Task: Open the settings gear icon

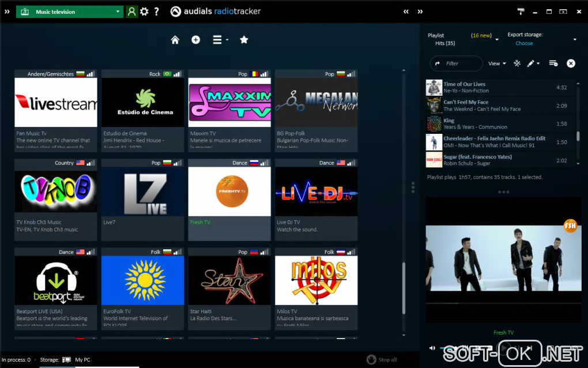Action: 144,12
